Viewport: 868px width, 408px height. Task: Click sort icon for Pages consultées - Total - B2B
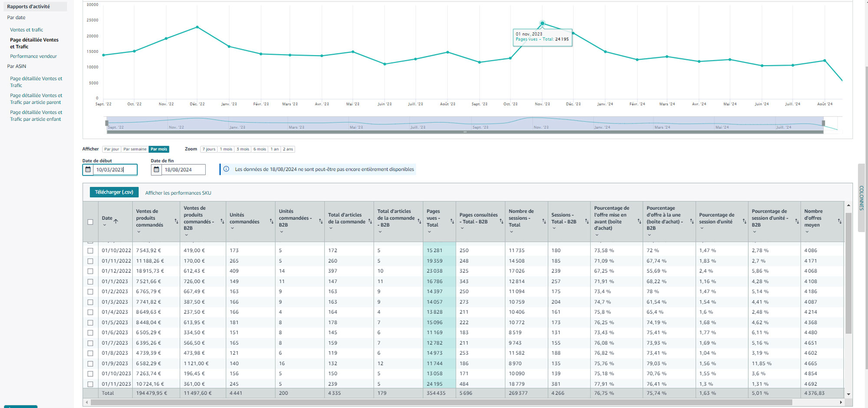click(501, 221)
